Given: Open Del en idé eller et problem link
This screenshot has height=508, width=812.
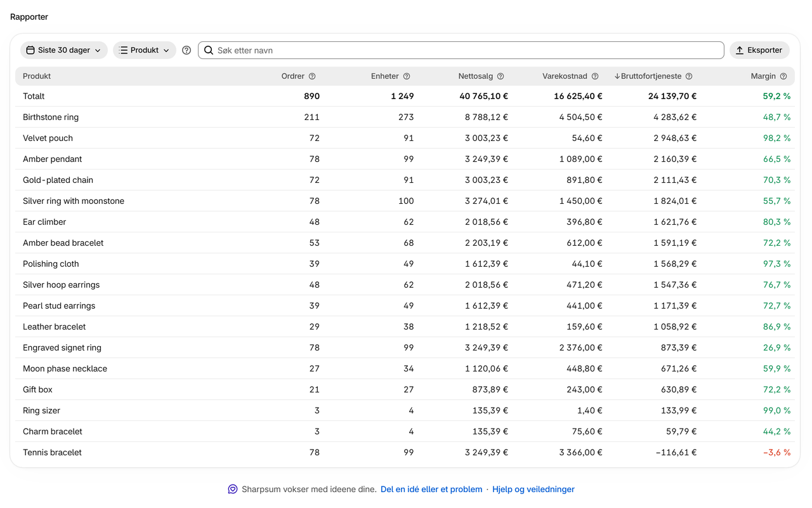Looking at the screenshot, I should (431, 489).
